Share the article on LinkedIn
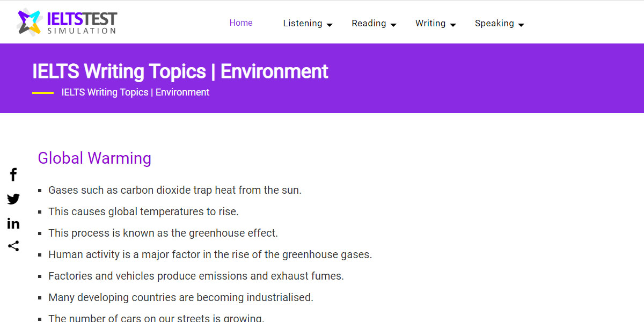Viewport: 644px width, 322px height. 13,223
